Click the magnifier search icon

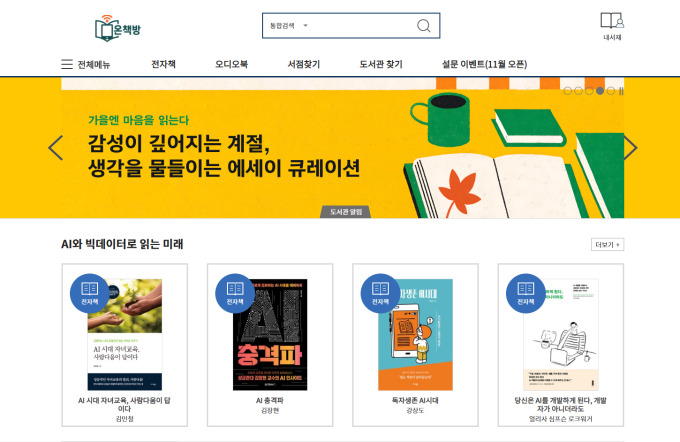click(x=424, y=26)
